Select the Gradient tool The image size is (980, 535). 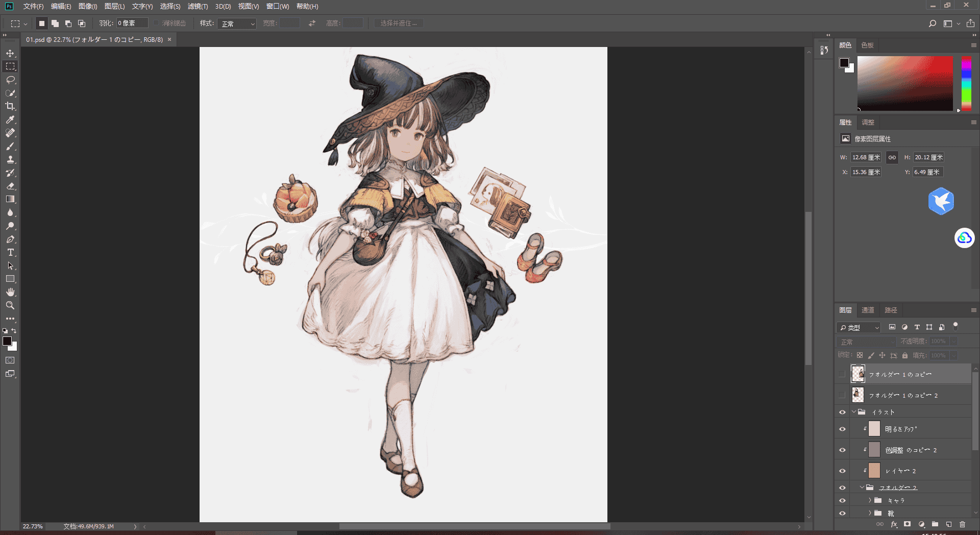point(10,199)
